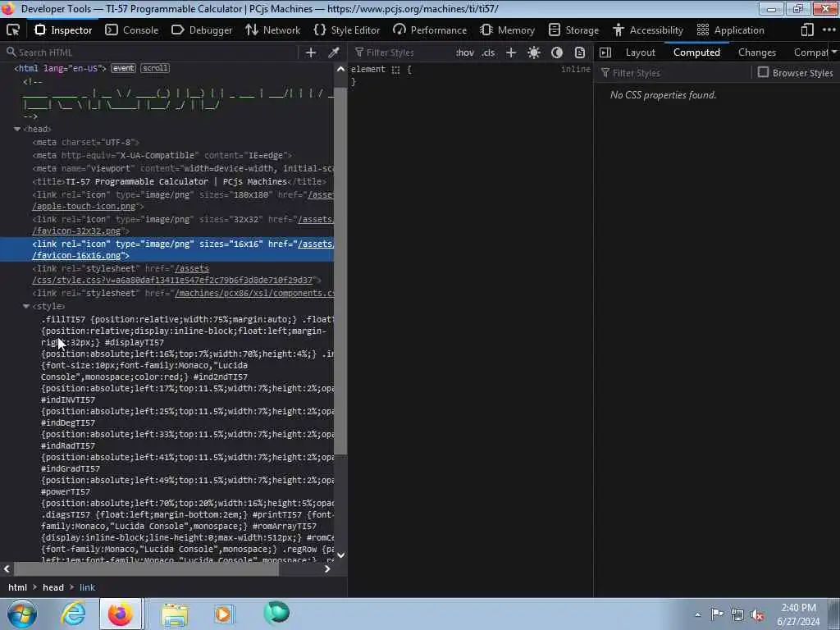Open Action Center flag icon
This screenshot has height=630, width=840.
click(x=717, y=614)
